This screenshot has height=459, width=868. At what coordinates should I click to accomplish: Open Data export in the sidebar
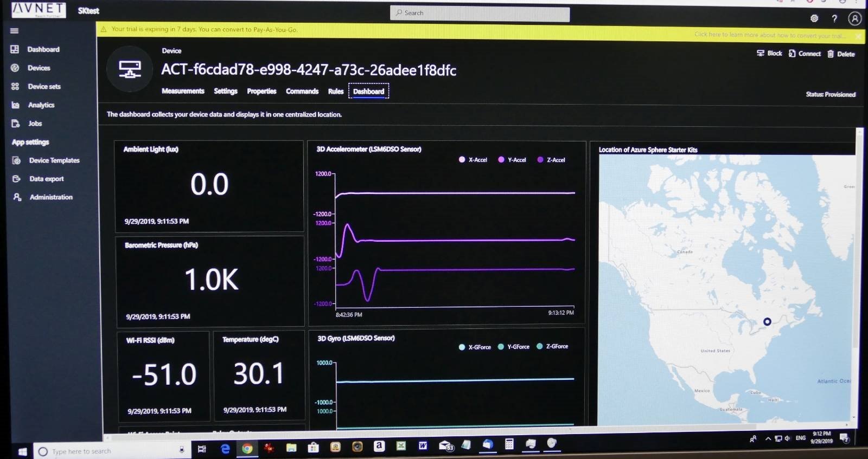coord(39,179)
